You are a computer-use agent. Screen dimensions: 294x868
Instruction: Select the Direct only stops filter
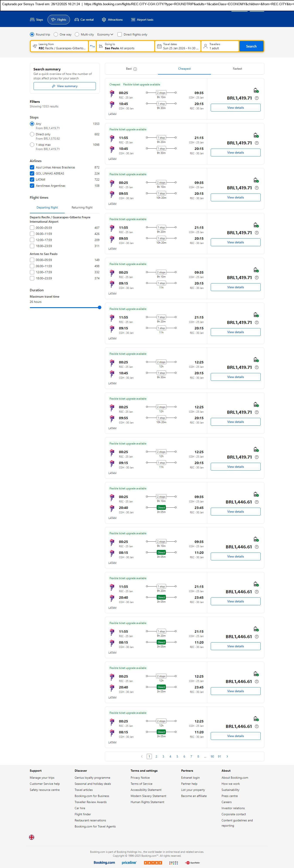[x=32, y=134]
